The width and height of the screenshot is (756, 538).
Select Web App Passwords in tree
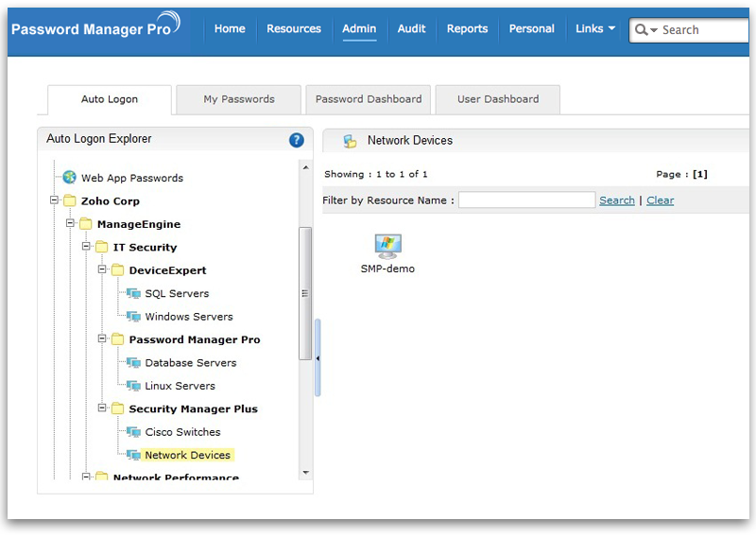(132, 178)
